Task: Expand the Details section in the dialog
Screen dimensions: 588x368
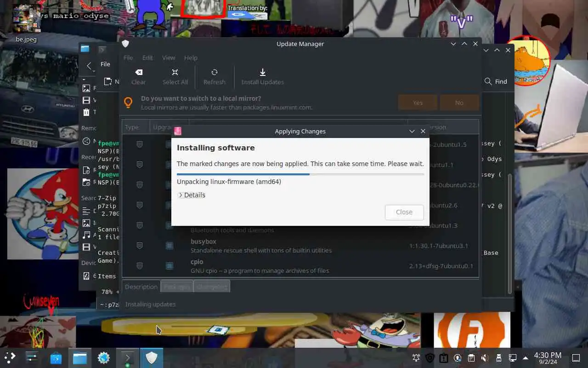Action: (x=192, y=195)
